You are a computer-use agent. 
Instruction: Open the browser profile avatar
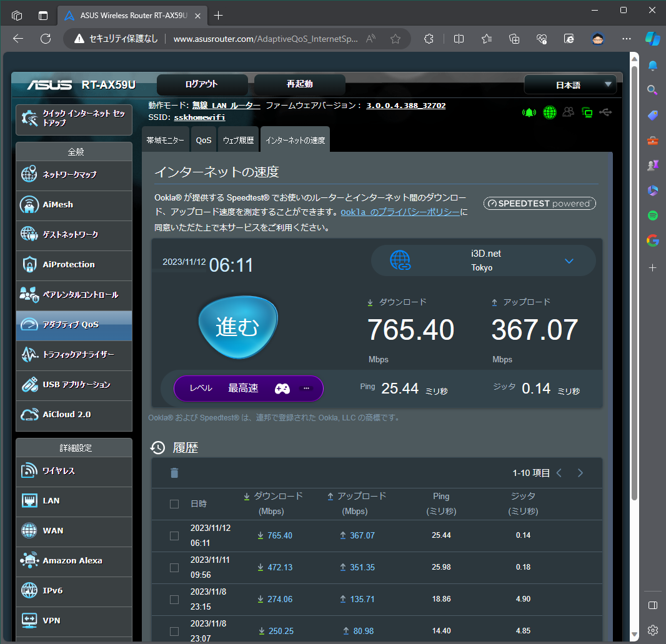coord(598,39)
